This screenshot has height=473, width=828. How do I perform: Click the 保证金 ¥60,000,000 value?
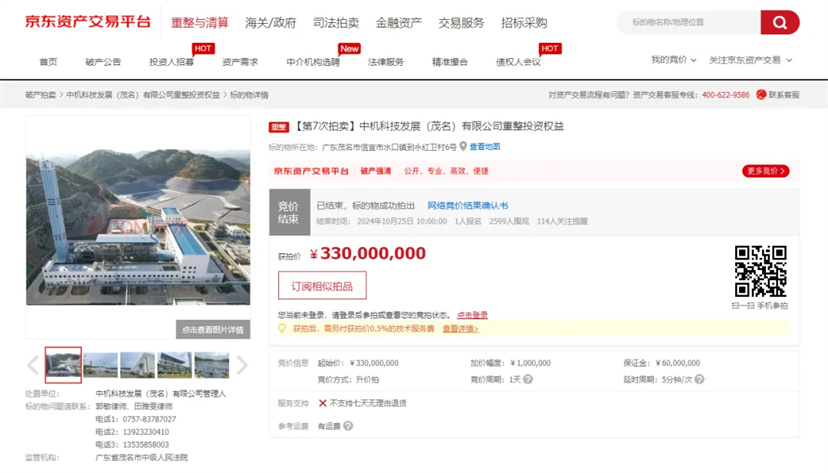click(x=678, y=363)
